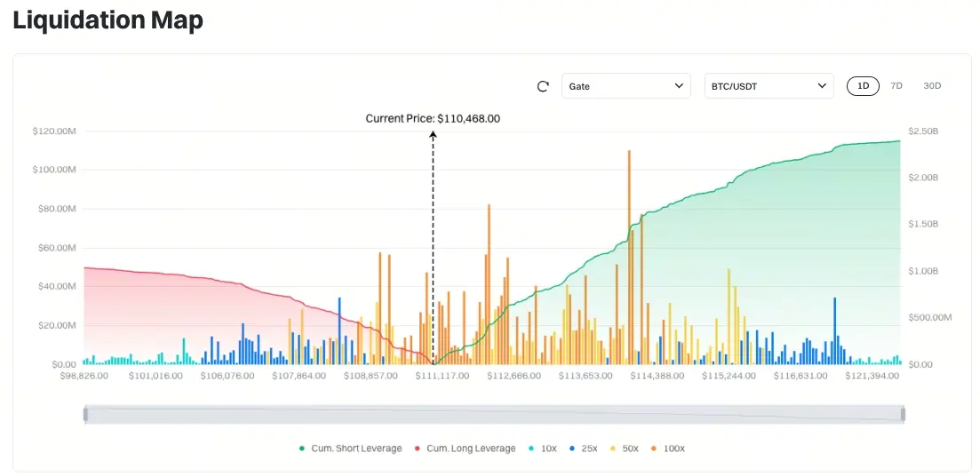Click the $101,016.00 price axis label
Screen dimensions: 980x476
[155, 376]
